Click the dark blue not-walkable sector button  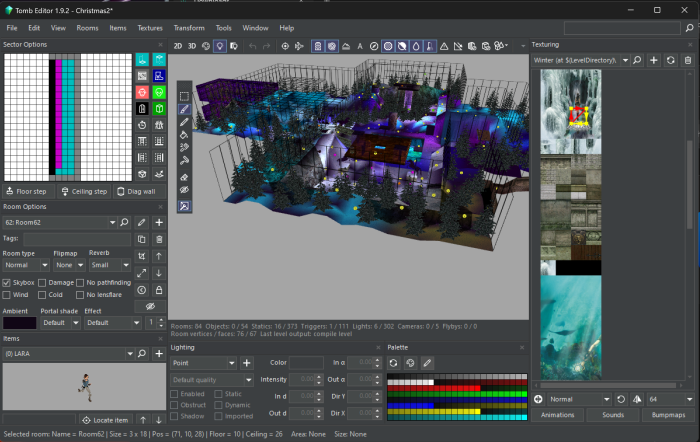[159, 76]
